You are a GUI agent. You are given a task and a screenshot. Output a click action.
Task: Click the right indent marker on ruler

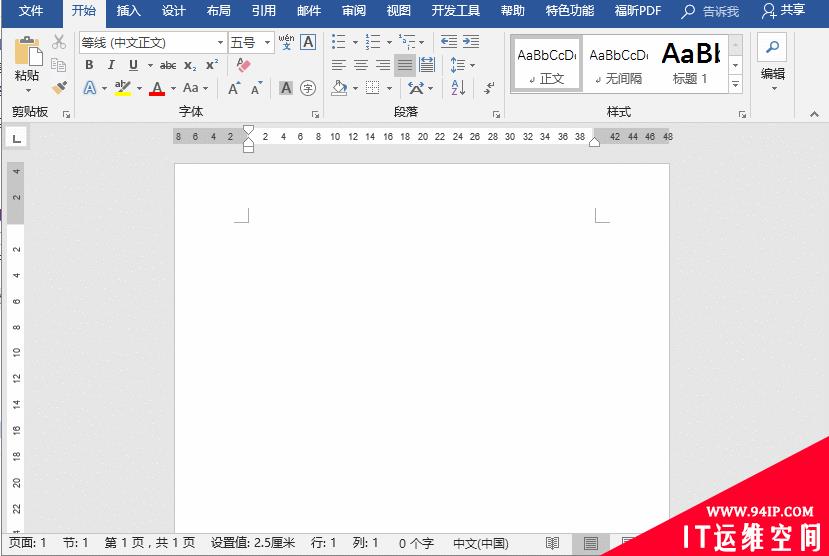pyautogui.click(x=594, y=142)
